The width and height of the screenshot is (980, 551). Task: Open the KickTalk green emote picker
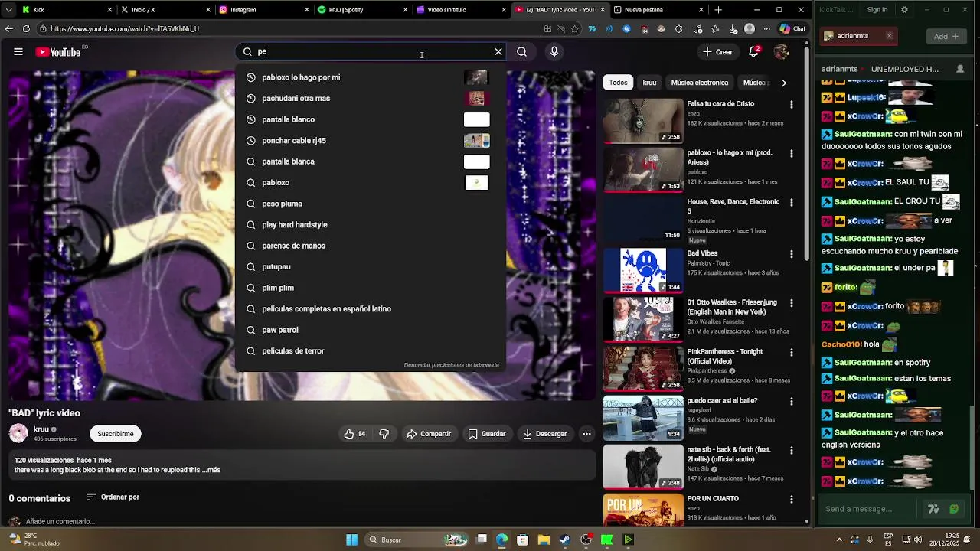[954, 509]
